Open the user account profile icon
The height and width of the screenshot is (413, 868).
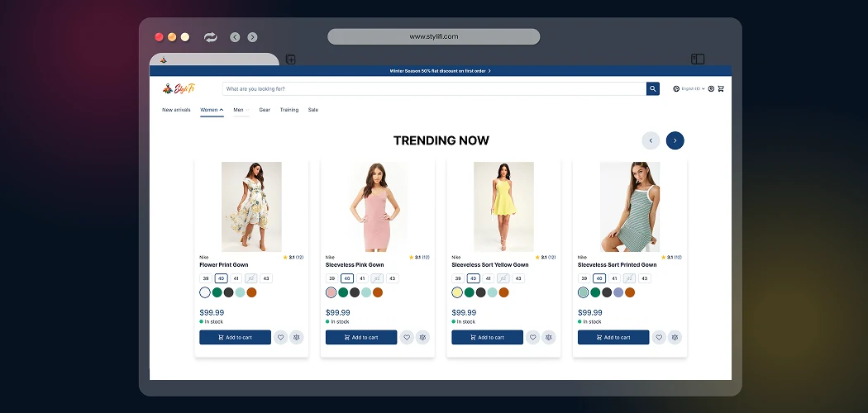[711, 88]
